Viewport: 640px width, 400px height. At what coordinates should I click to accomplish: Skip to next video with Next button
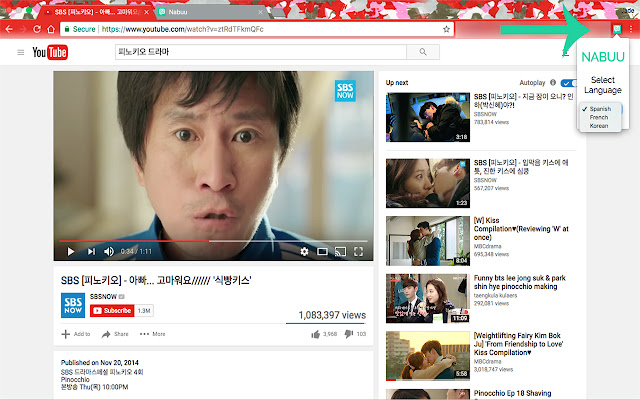click(92, 251)
